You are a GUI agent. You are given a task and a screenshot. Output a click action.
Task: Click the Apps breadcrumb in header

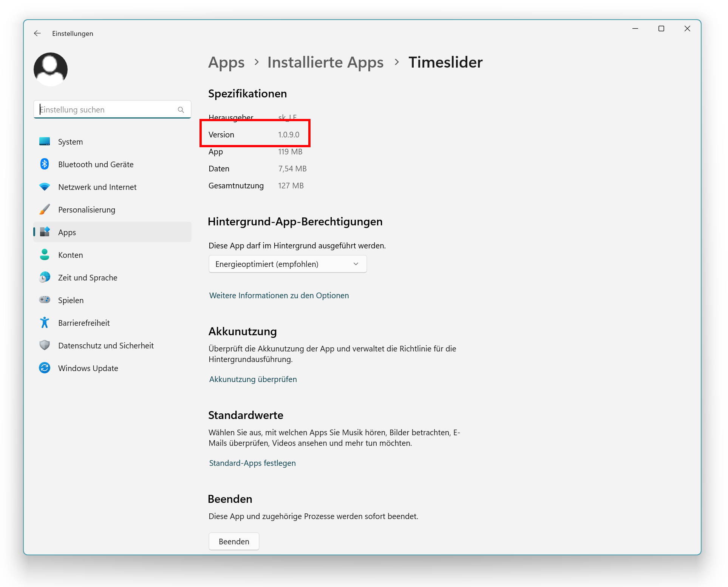(226, 62)
